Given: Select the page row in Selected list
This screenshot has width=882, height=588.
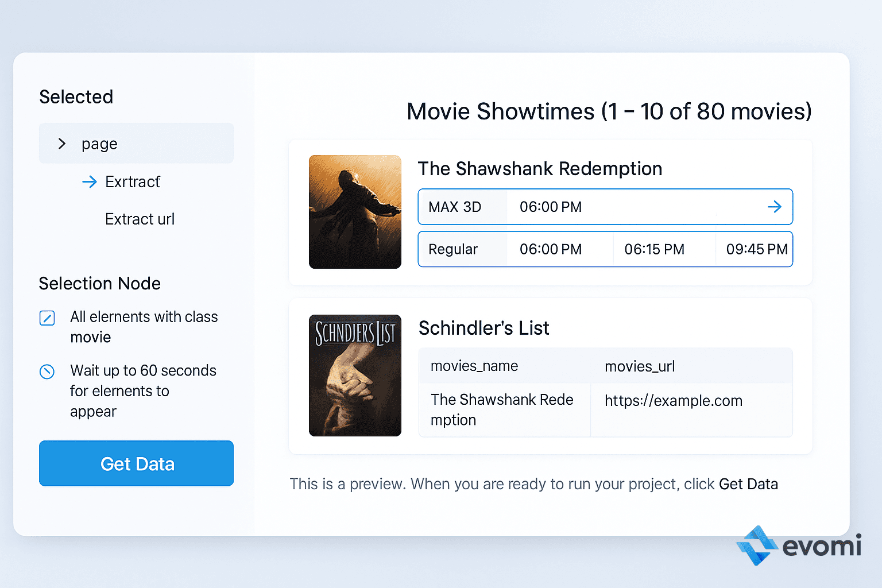Looking at the screenshot, I should pos(136,143).
